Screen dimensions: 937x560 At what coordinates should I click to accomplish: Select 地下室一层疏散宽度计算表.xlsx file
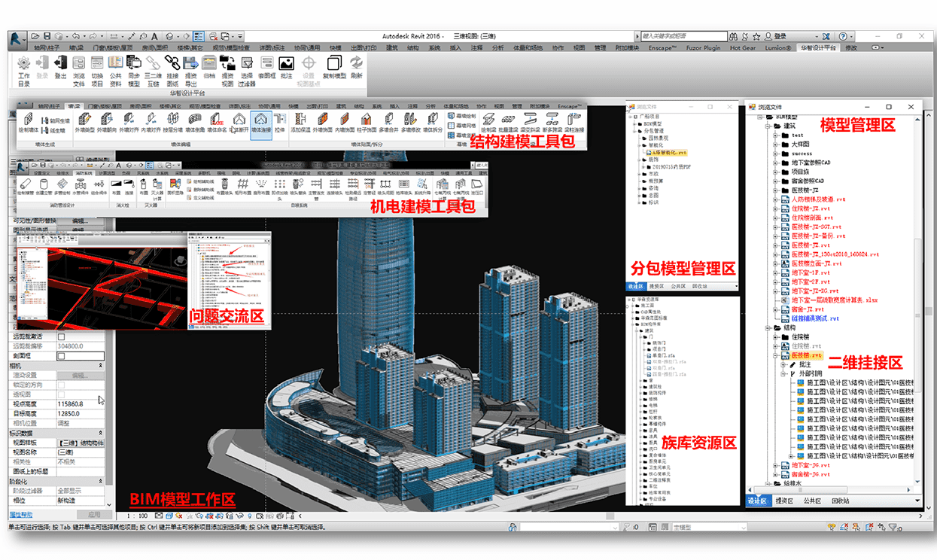834,300
